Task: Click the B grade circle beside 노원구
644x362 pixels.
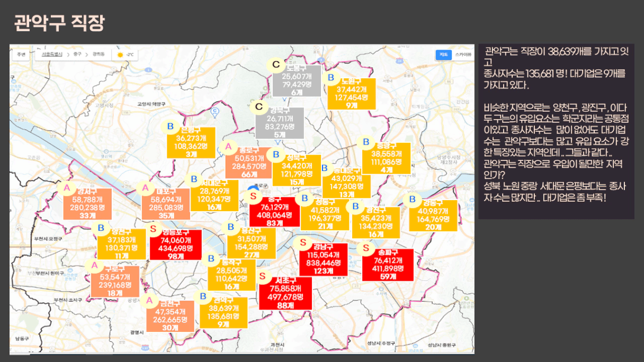Action: tap(332, 78)
